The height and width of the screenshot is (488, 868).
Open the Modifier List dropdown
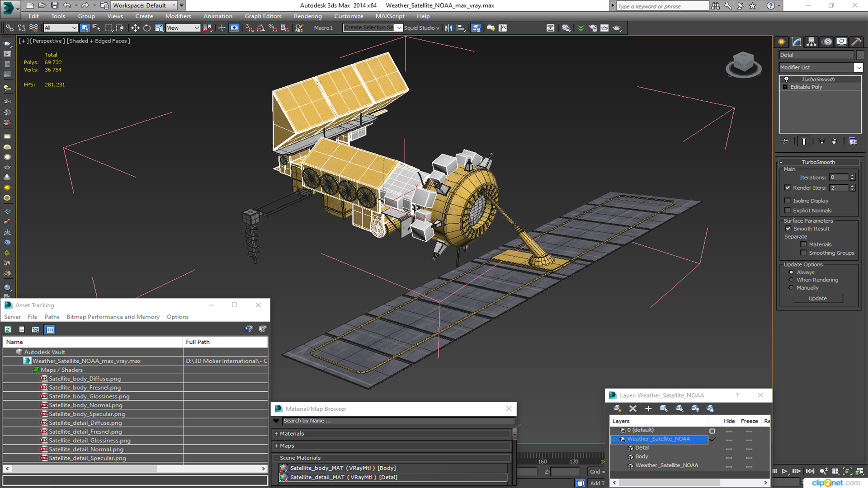[858, 67]
